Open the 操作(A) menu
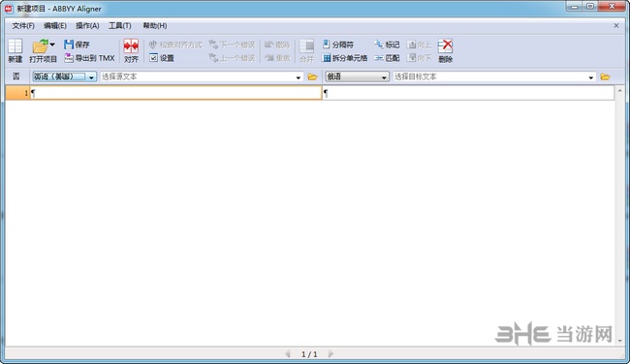 pos(87,26)
